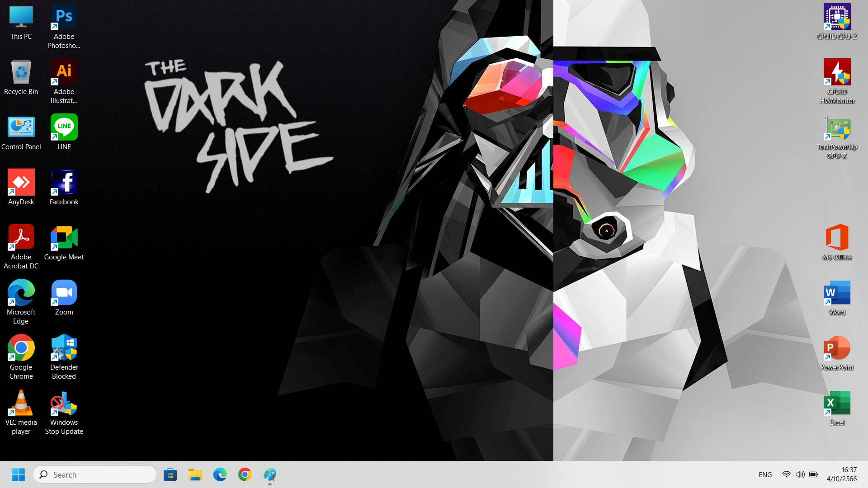Click the taskbar Search box
Screen dimensions: 868x488
[94, 474]
